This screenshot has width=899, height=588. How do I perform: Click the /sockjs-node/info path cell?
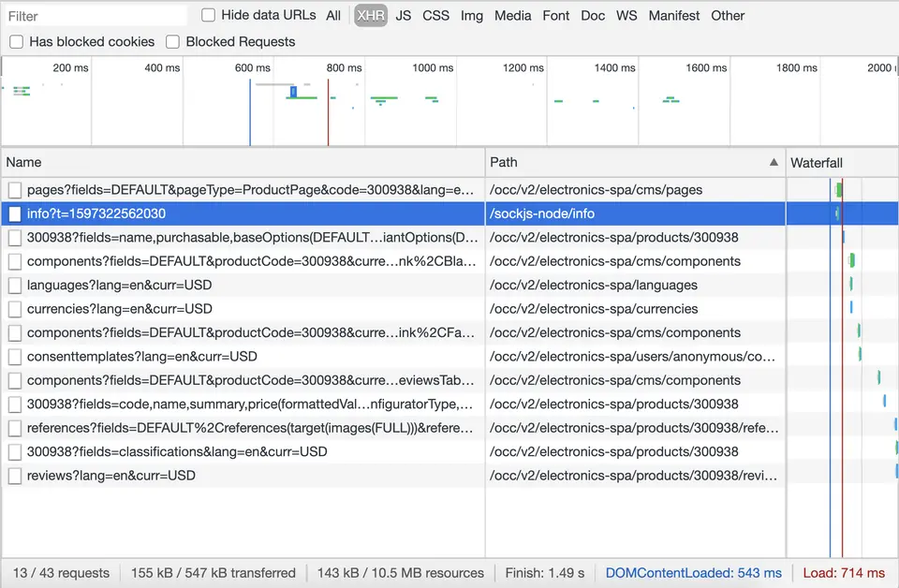(635, 213)
